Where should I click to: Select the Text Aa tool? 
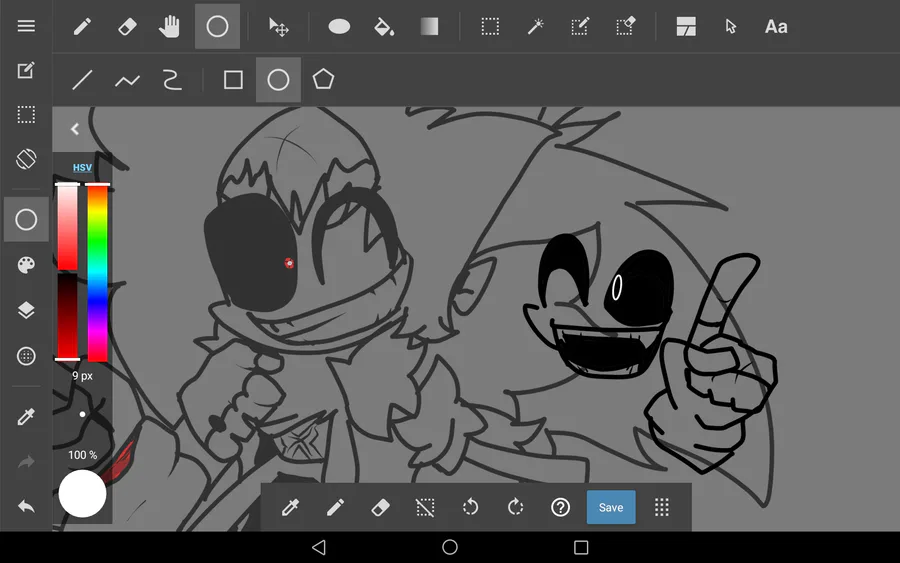[776, 26]
